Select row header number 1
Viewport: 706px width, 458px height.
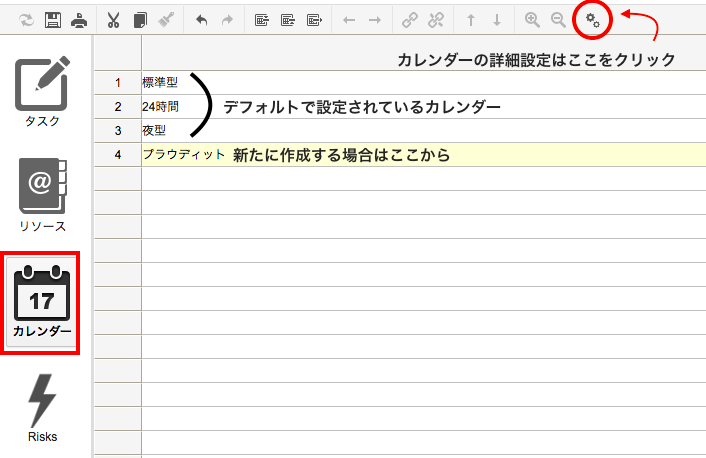click(x=118, y=82)
